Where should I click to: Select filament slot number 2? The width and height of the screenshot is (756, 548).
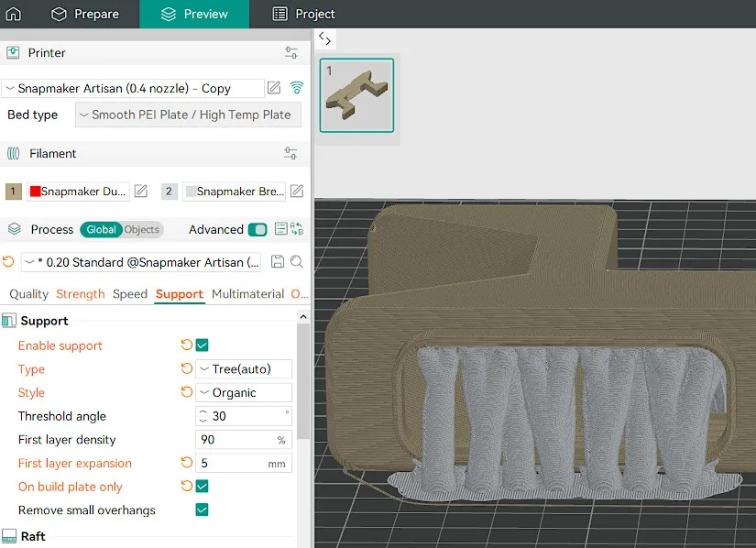(x=169, y=192)
